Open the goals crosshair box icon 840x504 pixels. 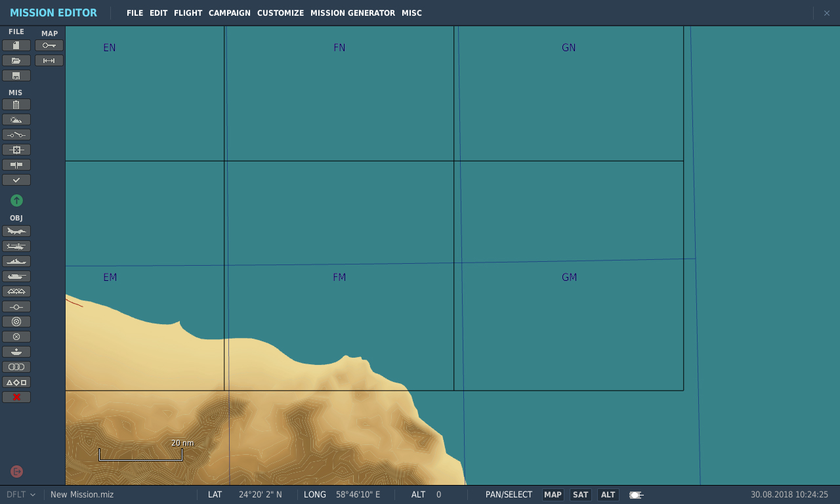pyautogui.click(x=16, y=150)
